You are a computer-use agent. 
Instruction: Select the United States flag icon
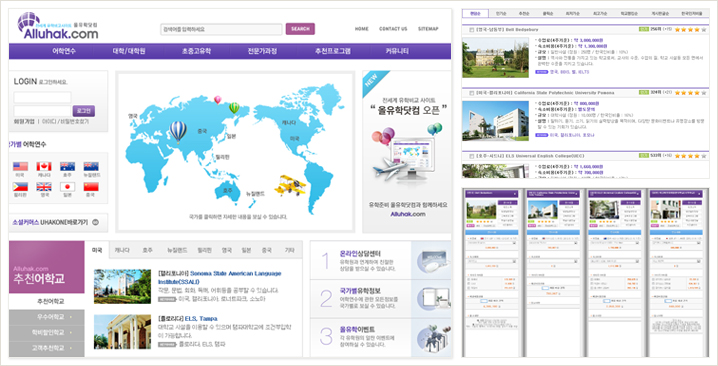(x=20, y=166)
